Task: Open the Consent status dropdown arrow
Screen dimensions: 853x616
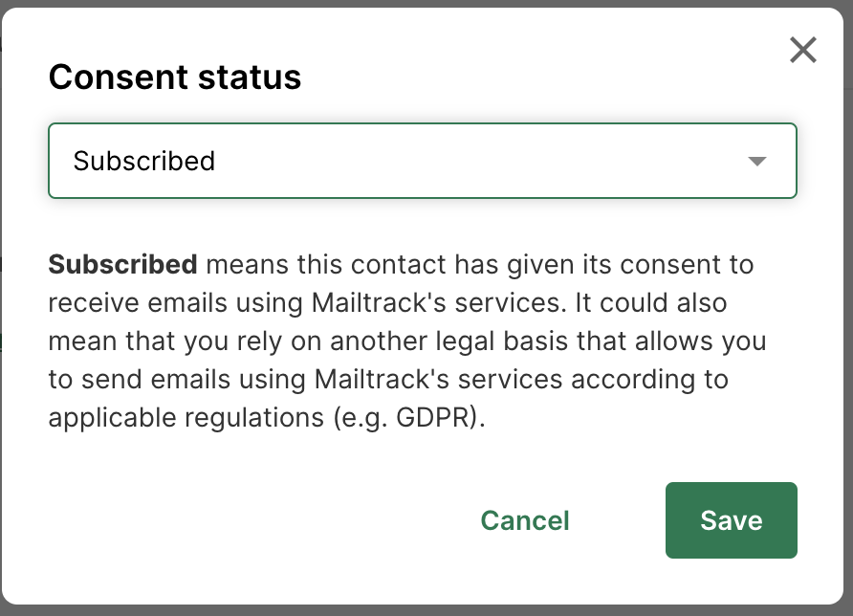Action: pyautogui.click(x=756, y=161)
